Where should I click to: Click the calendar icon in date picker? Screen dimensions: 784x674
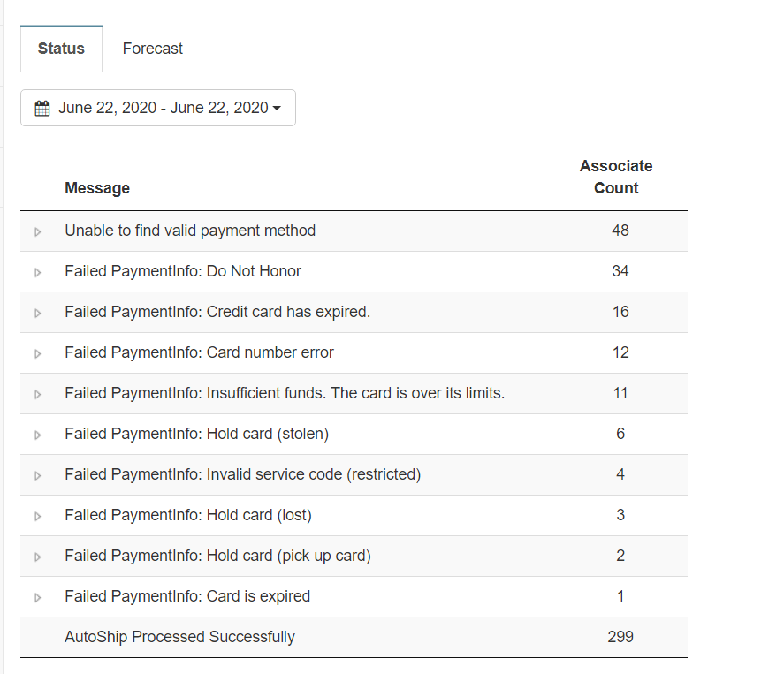point(42,109)
